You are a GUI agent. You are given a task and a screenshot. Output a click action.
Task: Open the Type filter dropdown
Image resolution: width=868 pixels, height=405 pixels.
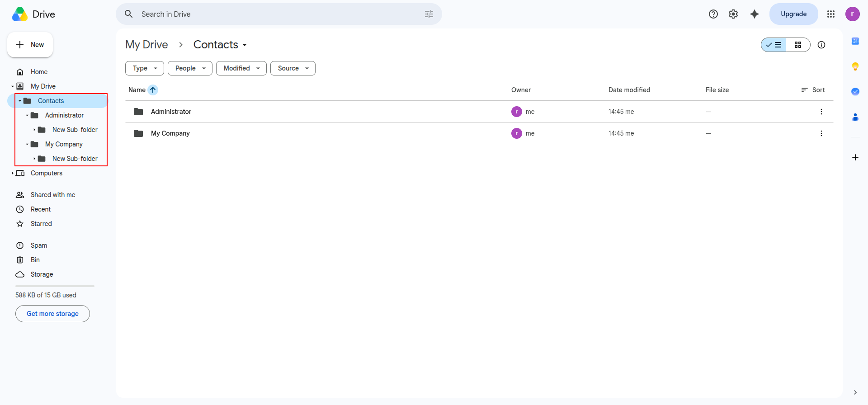tap(145, 68)
